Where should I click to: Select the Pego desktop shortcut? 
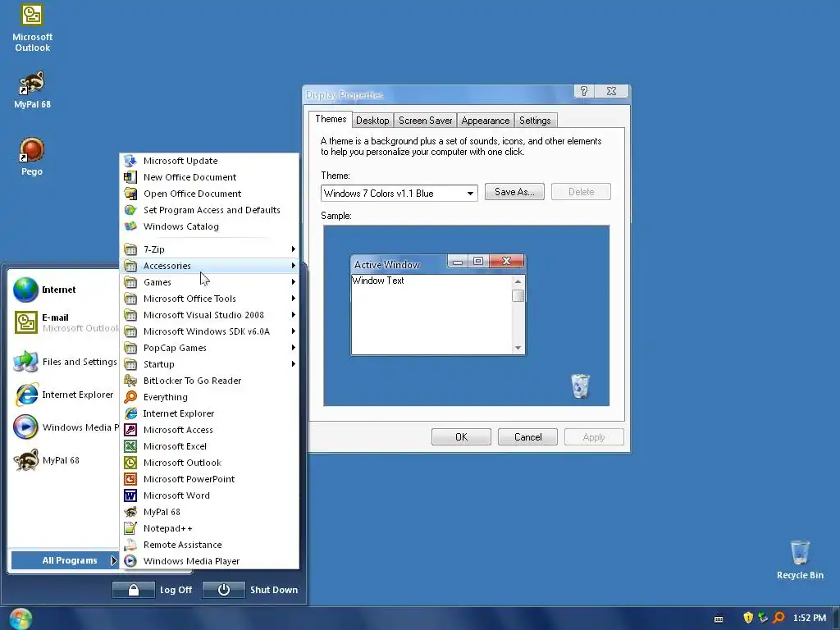(x=32, y=157)
